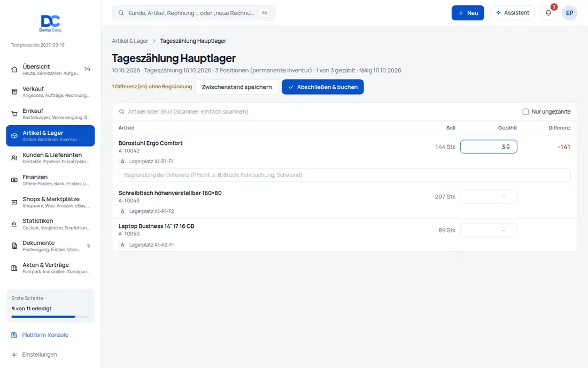
Task: Click the Testphase bis 2027-09-19 notice
Action: click(37, 45)
